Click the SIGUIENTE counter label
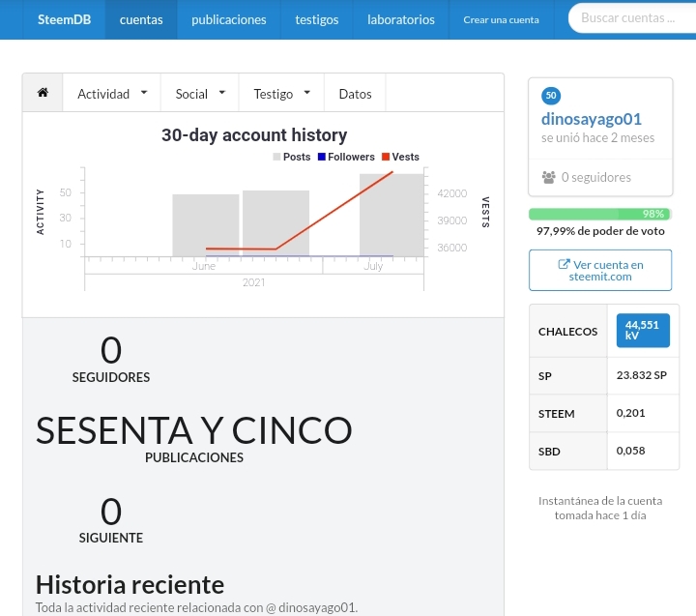 (x=111, y=538)
